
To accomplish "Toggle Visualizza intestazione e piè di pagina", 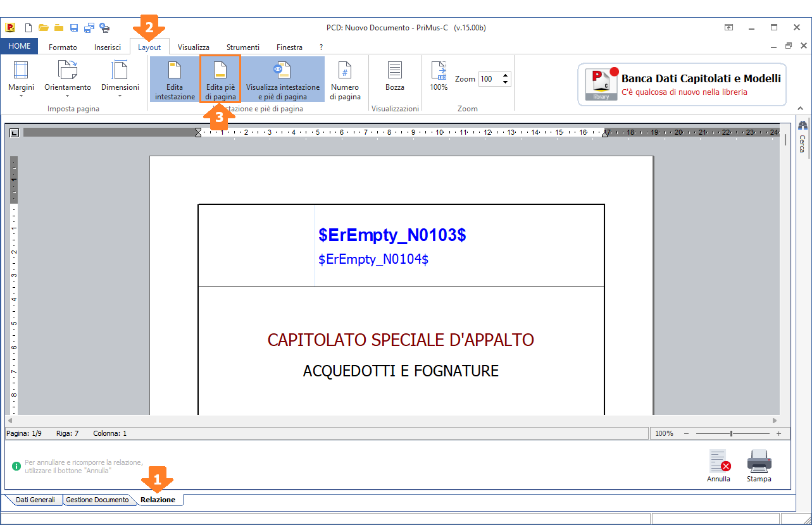I will [x=282, y=78].
